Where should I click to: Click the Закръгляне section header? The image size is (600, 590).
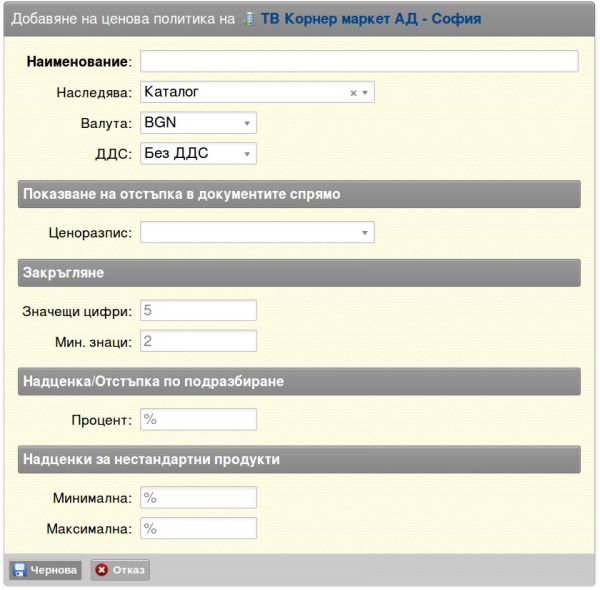[299, 273]
